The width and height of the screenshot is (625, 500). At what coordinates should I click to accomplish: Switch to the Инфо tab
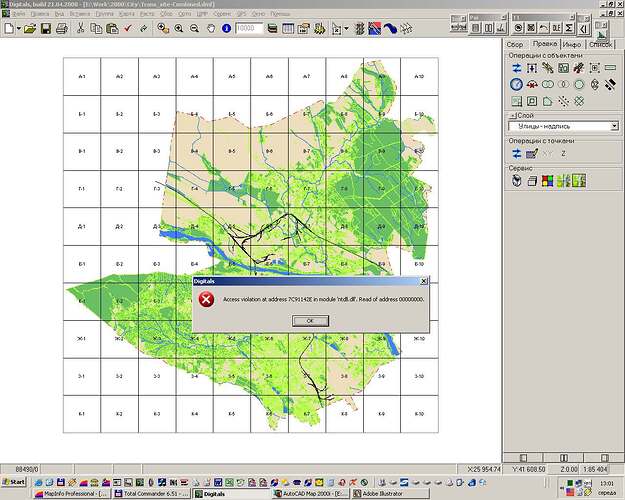click(572, 45)
